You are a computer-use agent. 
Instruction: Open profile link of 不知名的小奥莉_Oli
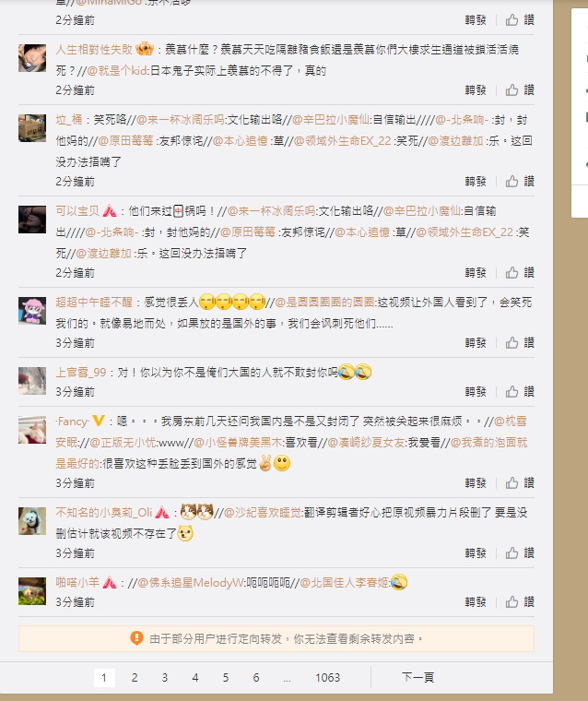(104, 512)
